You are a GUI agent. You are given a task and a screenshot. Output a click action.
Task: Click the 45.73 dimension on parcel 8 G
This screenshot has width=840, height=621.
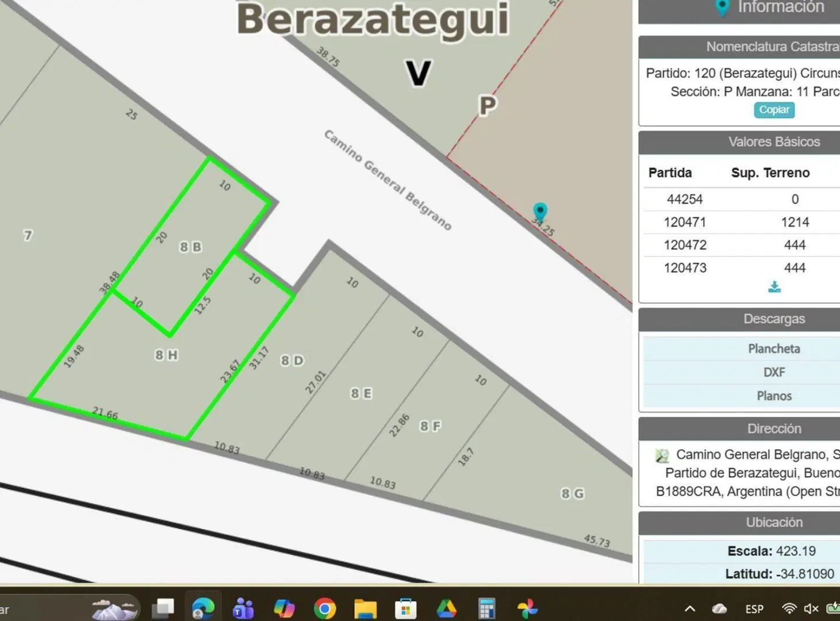click(x=597, y=540)
